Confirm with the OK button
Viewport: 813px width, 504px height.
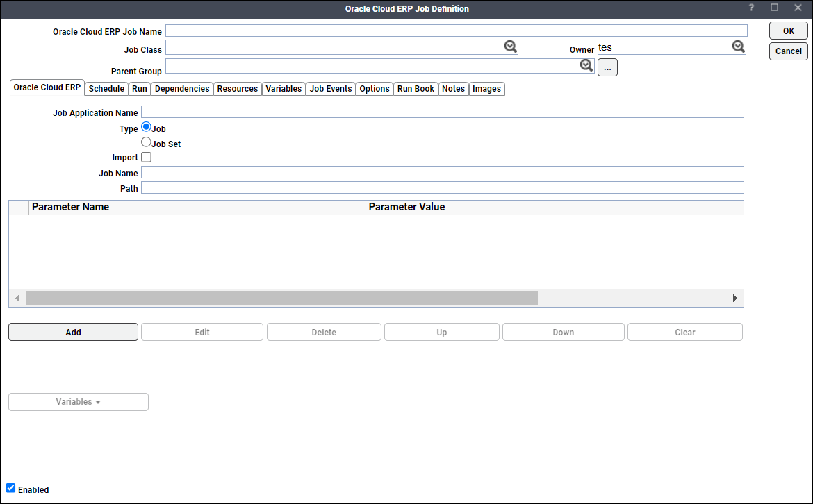(788, 31)
